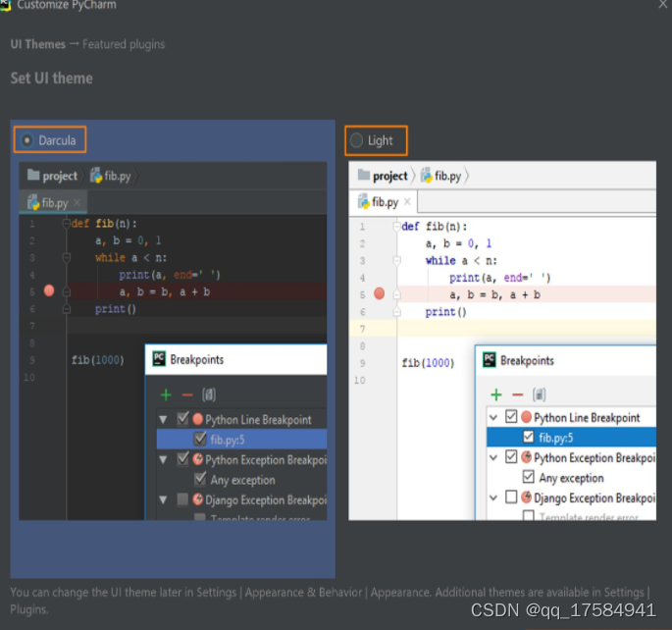Toggle Python Line Breakpoint checkbox in Light preview
The height and width of the screenshot is (630, 672).
[x=511, y=417]
